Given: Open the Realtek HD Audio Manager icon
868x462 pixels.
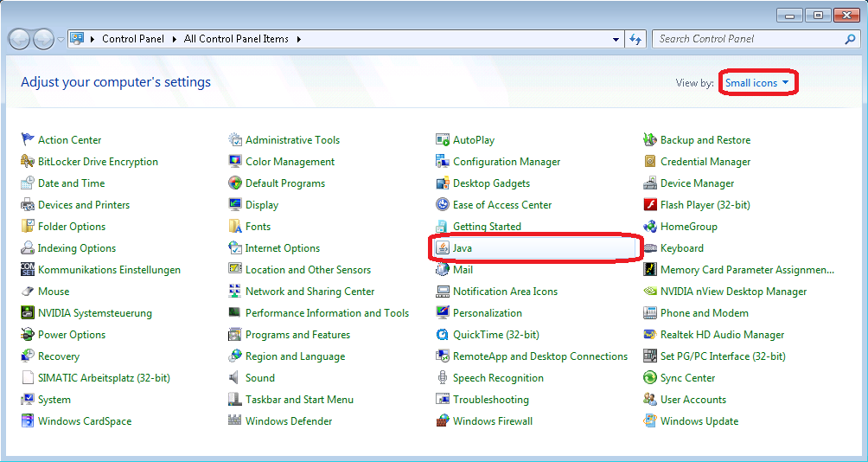Looking at the screenshot, I should (650, 335).
